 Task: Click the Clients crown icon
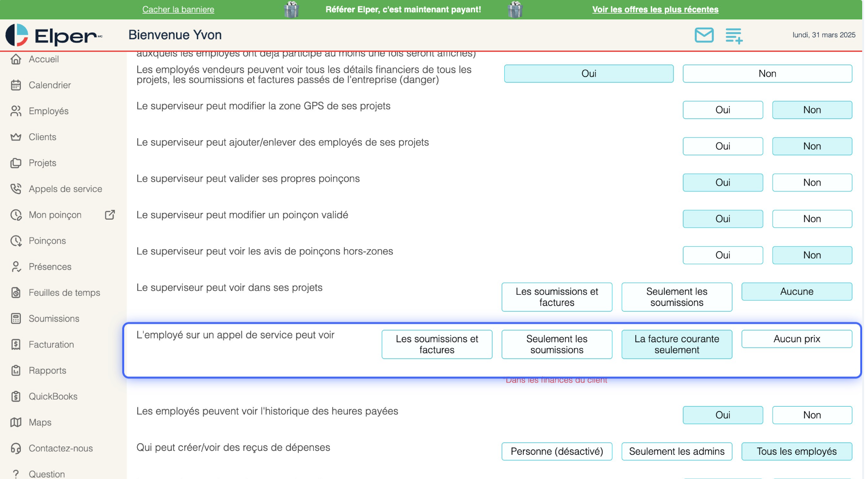click(16, 137)
